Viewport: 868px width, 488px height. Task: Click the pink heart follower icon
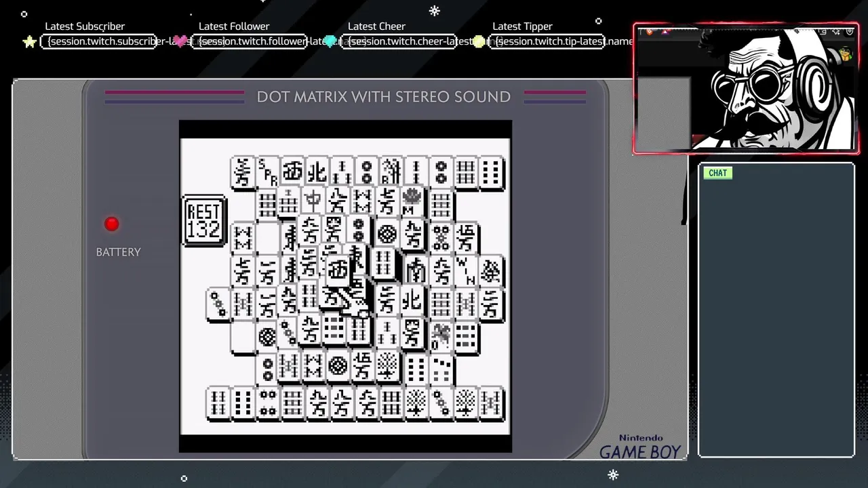(180, 41)
